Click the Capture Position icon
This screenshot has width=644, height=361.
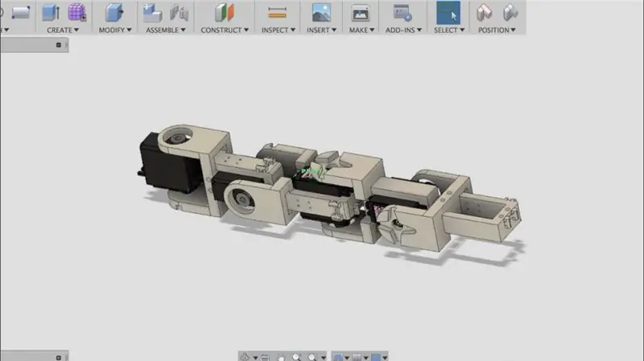click(485, 13)
